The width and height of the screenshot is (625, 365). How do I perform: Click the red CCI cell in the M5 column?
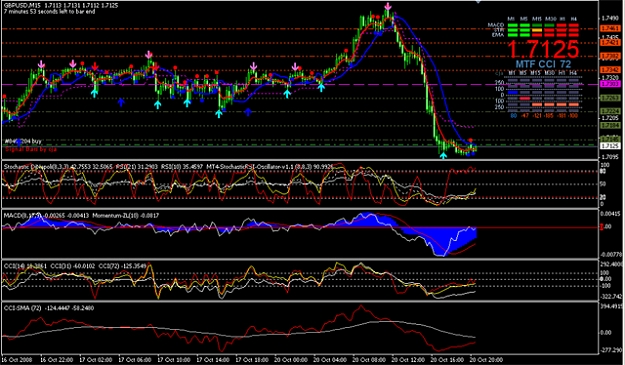525,98
